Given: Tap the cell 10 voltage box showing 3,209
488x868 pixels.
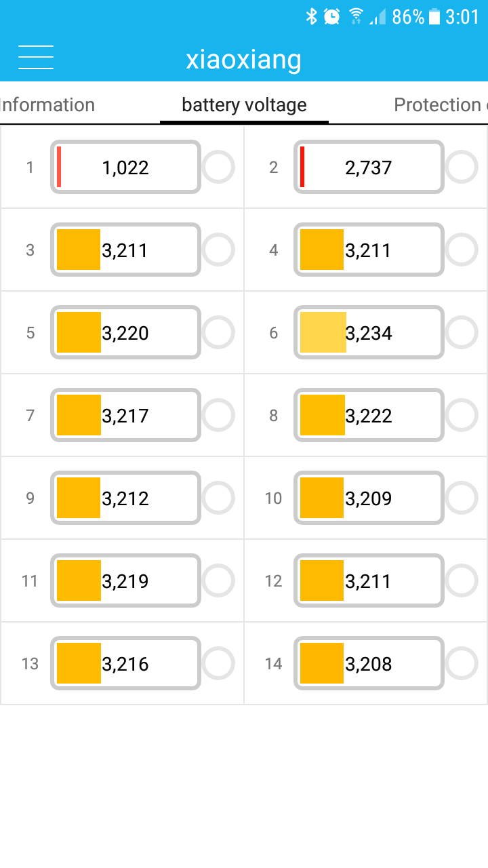Looking at the screenshot, I should (x=369, y=498).
